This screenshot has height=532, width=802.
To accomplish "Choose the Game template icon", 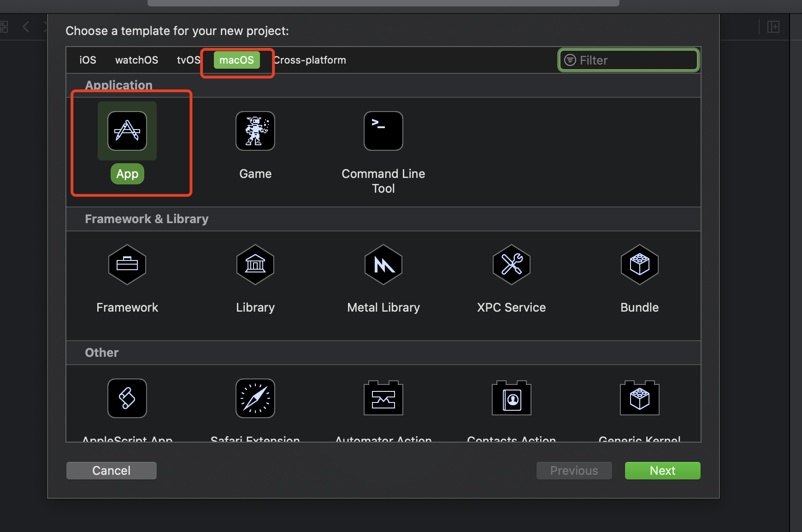I will (255, 131).
